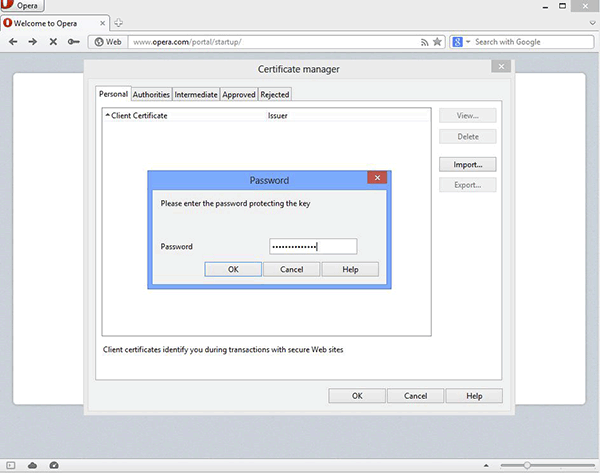Image resolution: width=600 pixels, height=473 pixels.
Task: Open the closed tabs dropdown arrow
Action: click(593, 23)
